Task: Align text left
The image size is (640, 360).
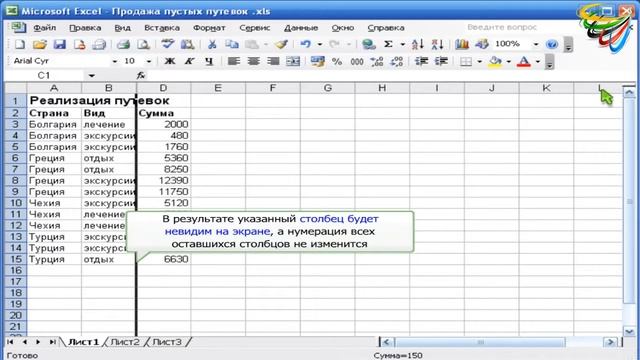Action: 233,61
